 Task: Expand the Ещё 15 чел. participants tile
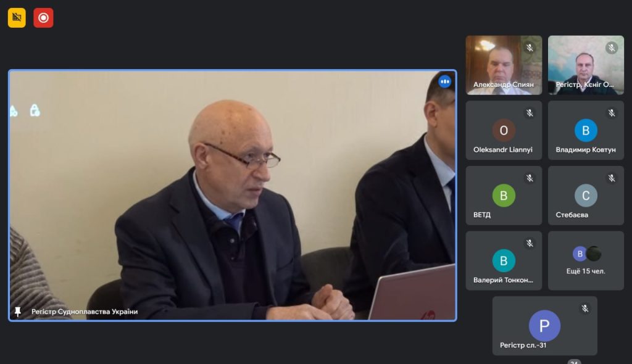click(x=586, y=260)
